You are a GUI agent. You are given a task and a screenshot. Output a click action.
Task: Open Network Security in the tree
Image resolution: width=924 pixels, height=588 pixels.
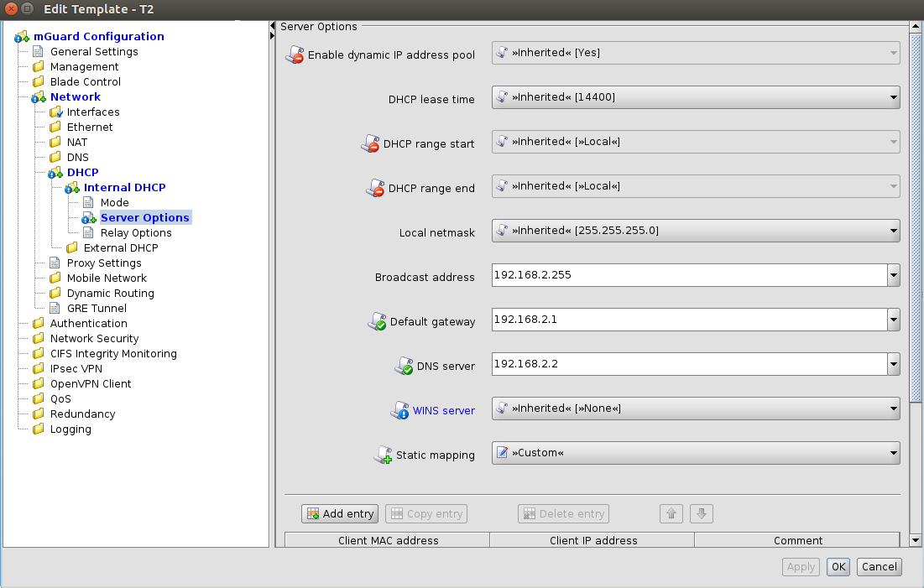point(94,338)
